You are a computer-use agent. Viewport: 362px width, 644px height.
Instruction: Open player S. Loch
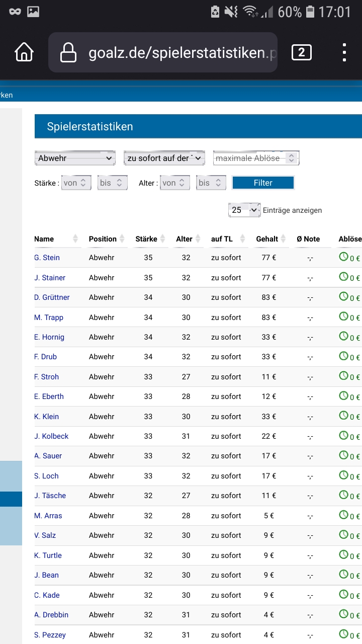click(46, 476)
